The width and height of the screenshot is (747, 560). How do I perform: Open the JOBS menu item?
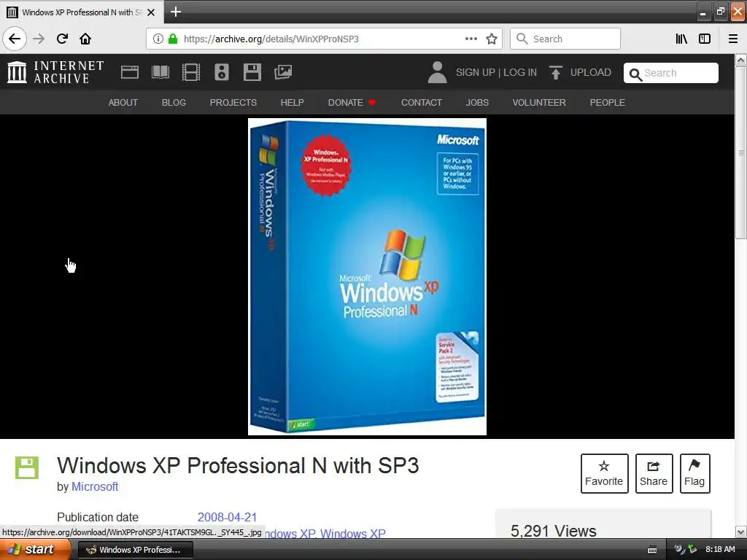477,102
